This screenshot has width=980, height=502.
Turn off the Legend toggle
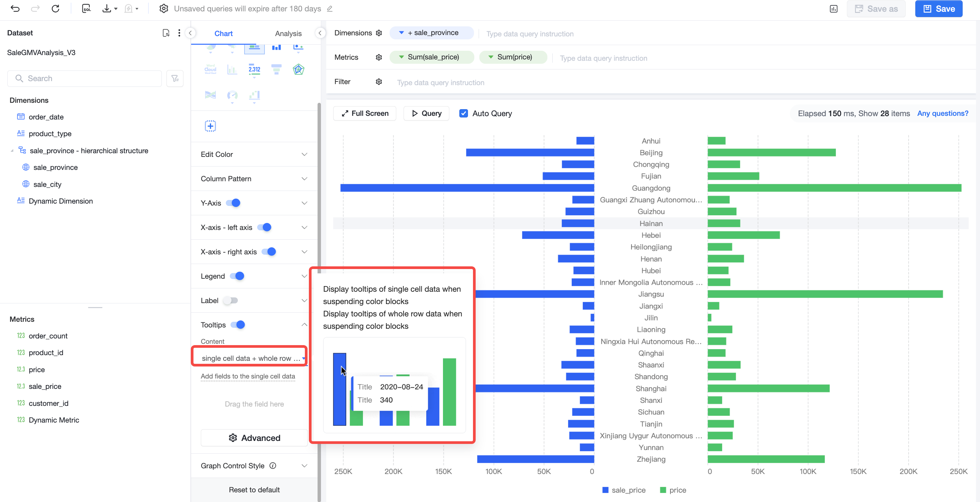[237, 276]
